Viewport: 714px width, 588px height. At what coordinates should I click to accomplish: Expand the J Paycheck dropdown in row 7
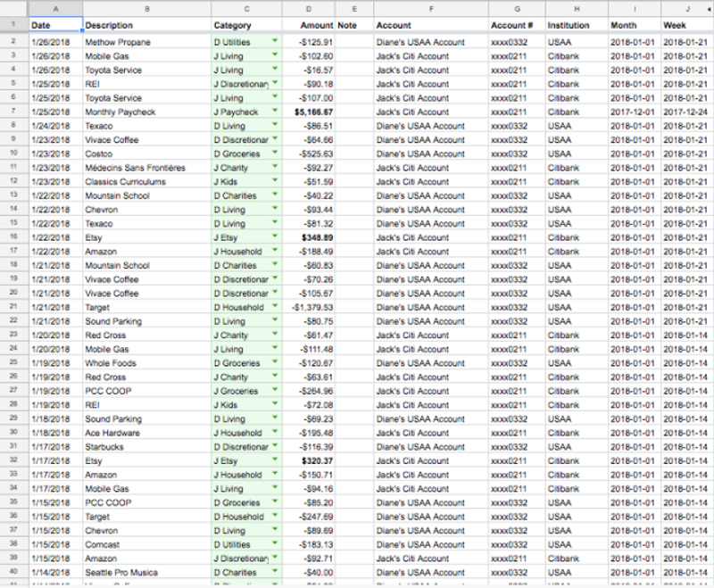coord(274,112)
